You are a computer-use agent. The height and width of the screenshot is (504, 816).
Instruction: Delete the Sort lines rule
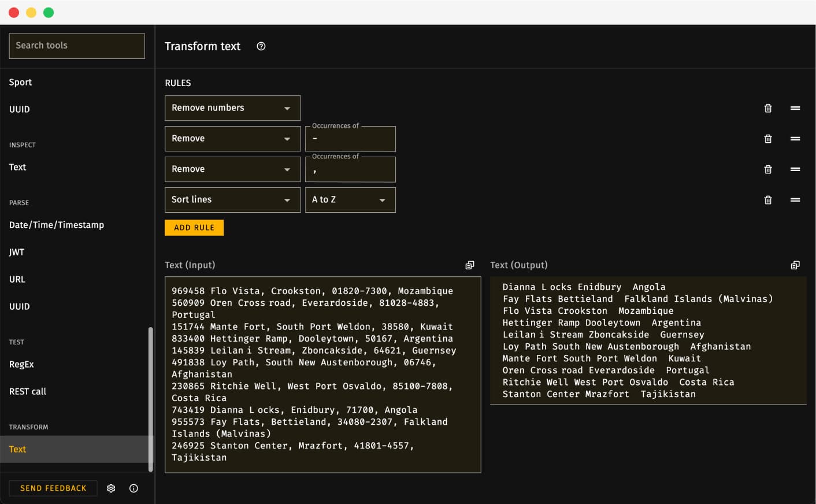point(768,200)
